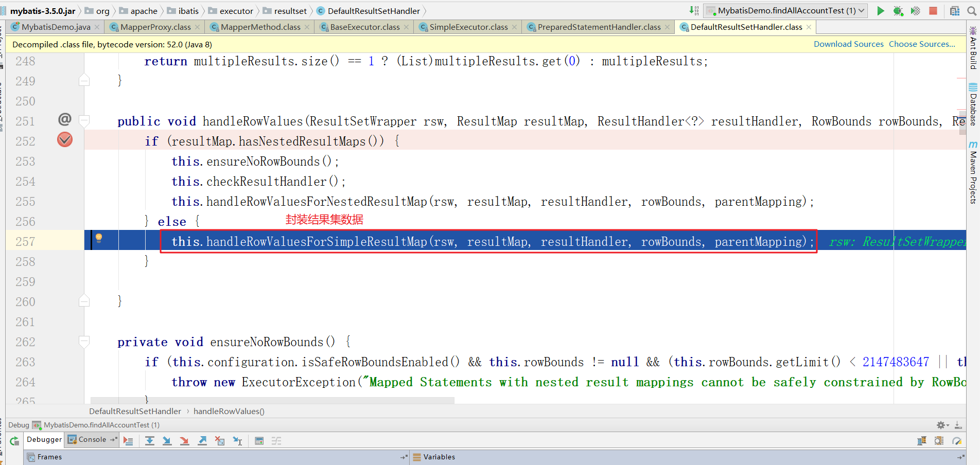The height and width of the screenshot is (465, 980).
Task: Click the Download Sources link
Action: [848, 44]
